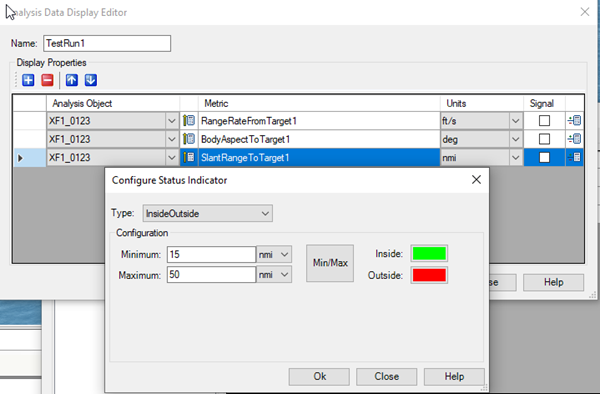
Task: Remove the selected display property row
Action: tap(47, 80)
